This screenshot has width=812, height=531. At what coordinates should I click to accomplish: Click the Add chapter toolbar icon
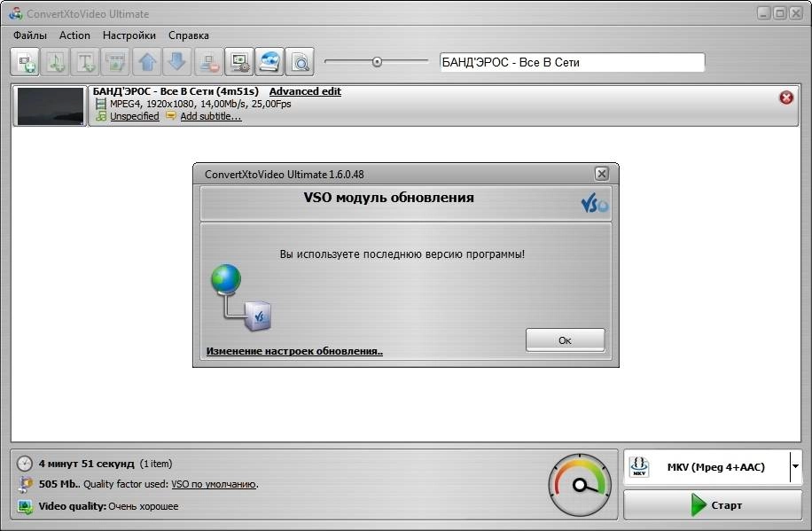[x=116, y=62]
